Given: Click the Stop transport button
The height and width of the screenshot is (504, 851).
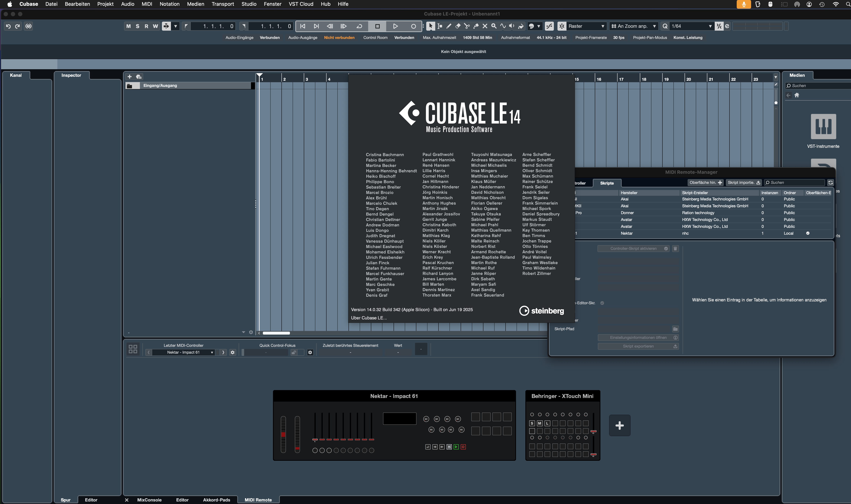Looking at the screenshot, I should pyautogui.click(x=377, y=26).
